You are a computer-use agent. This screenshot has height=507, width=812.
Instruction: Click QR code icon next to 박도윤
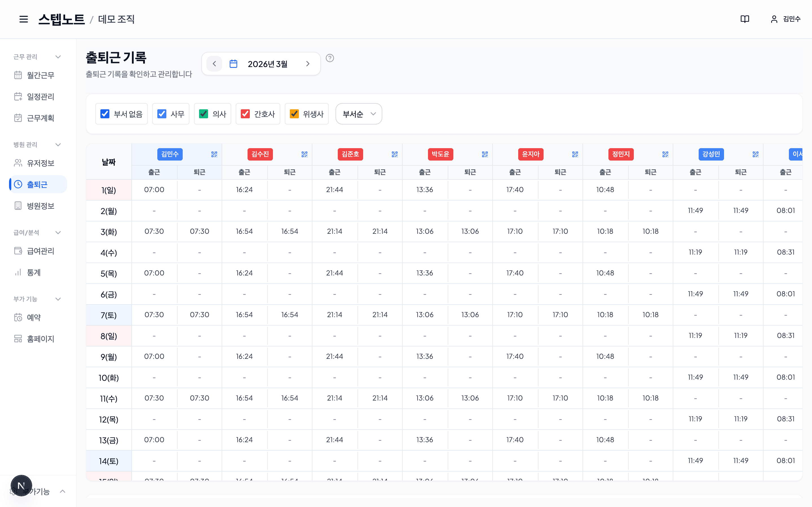[x=484, y=154]
